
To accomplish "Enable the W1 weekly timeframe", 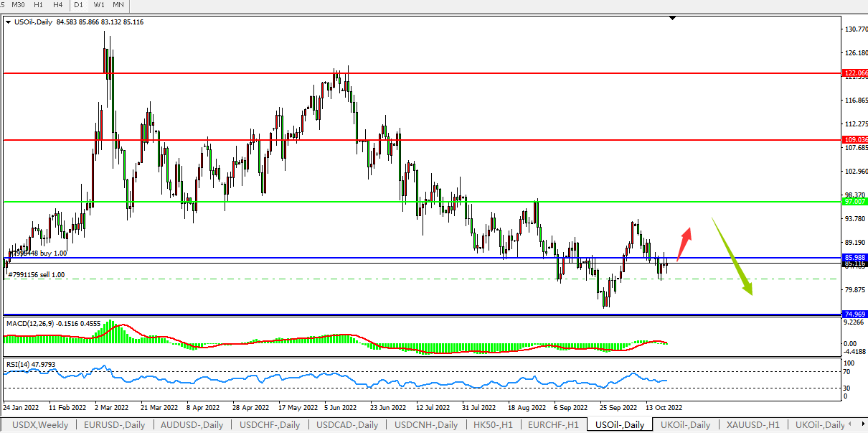I will click(99, 5).
